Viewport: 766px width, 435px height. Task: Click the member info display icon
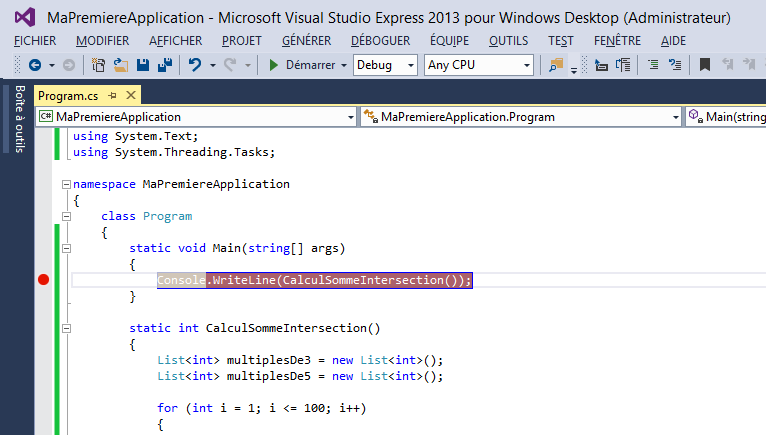(x=601, y=65)
